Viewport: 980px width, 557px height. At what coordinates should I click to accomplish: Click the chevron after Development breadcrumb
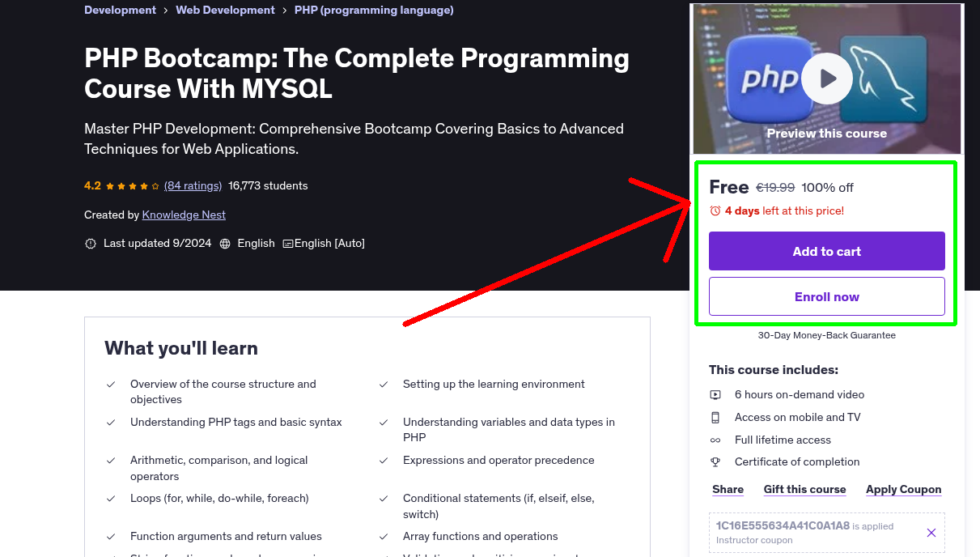166,11
